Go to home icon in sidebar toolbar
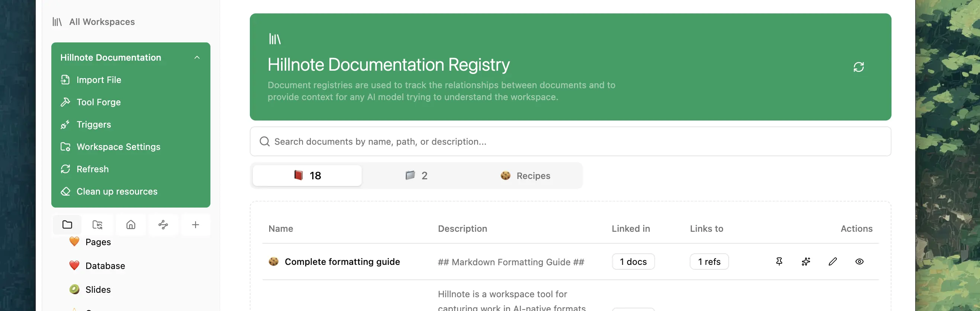 pos(130,225)
